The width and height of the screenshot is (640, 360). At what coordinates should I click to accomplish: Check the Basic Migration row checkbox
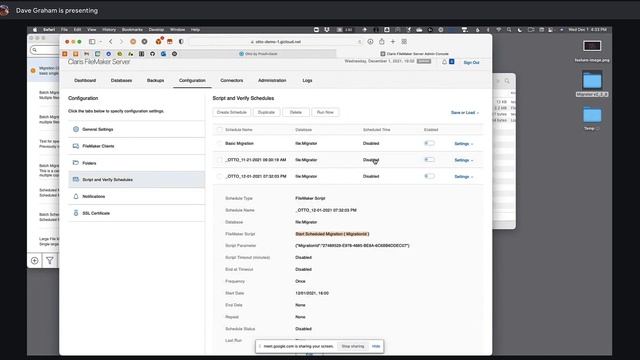220,144
